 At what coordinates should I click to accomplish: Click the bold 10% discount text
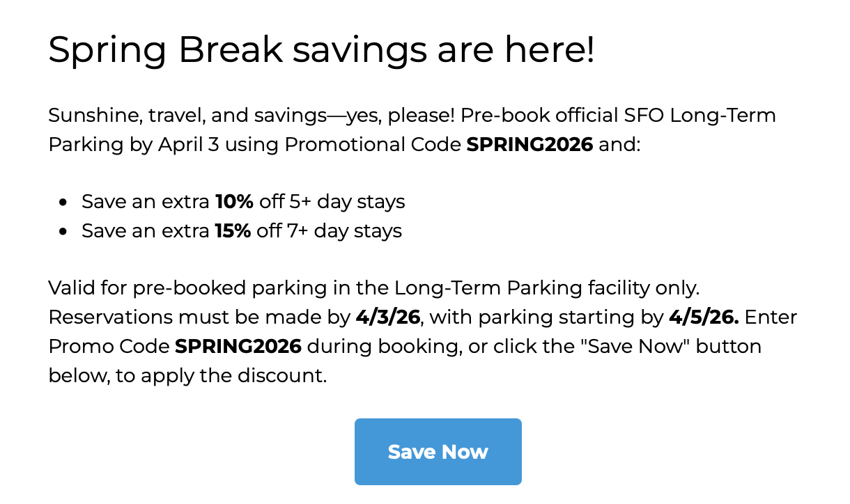[234, 202]
